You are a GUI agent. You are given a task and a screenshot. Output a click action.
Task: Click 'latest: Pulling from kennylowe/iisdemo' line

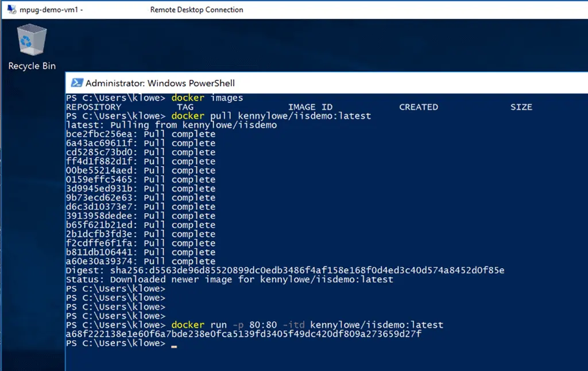click(171, 125)
